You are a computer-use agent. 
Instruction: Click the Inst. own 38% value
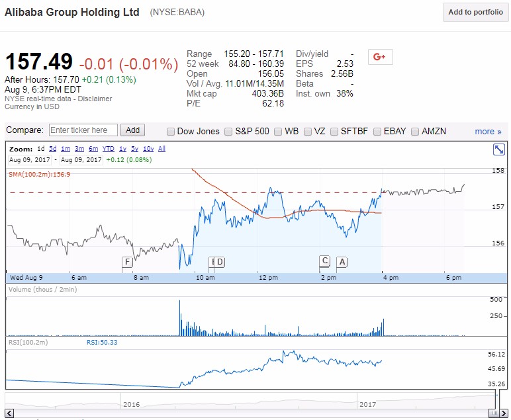(345, 94)
